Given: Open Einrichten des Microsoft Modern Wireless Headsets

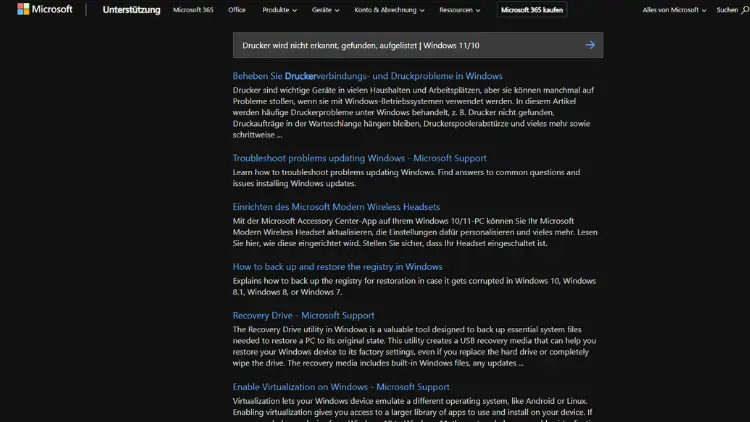Looking at the screenshot, I should pyautogui.click(x=336, y=207).
